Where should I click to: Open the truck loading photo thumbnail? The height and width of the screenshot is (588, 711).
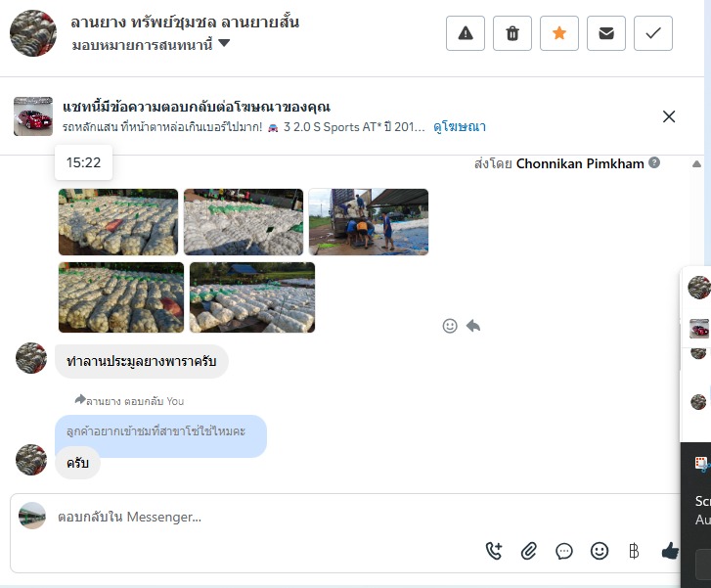pyautogui.click(x=368, y=222)
